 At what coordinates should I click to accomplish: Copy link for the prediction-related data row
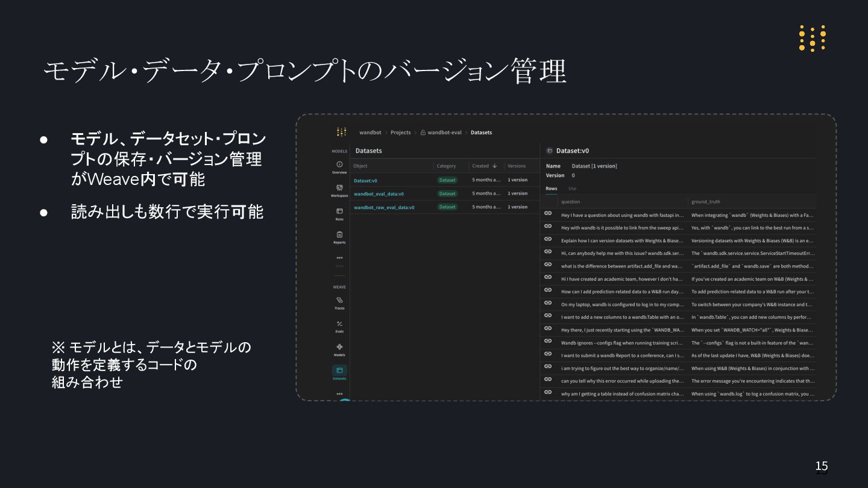click(x=548, y=290)
